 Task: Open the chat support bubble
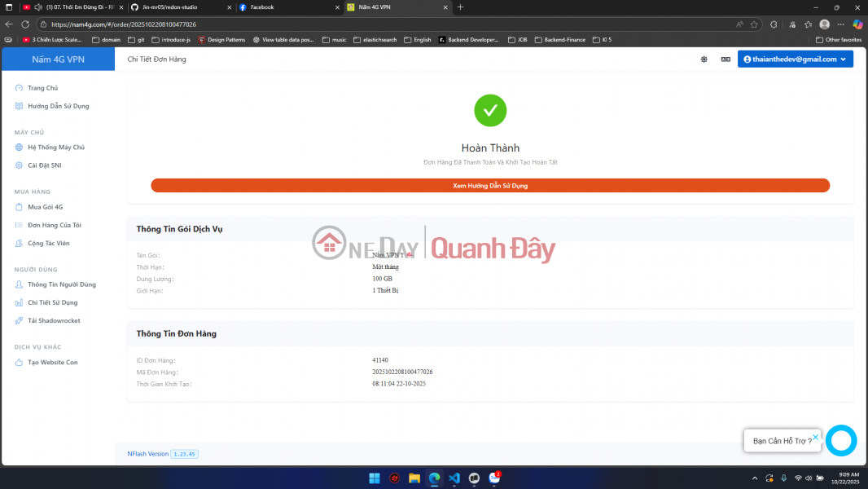coord(841,440)
